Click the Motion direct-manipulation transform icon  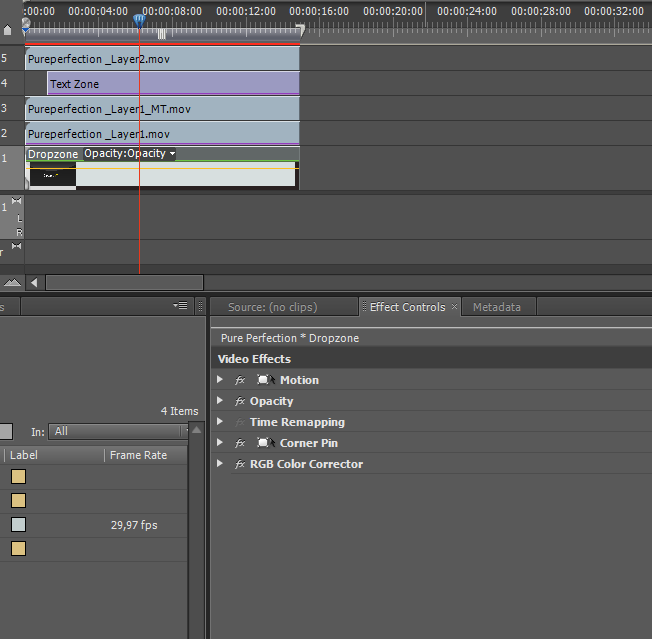click(266, 380)
